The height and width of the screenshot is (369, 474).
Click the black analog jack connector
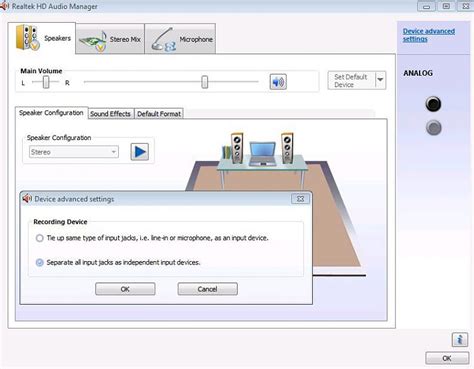pyautogui.click(x=433, y=104)
